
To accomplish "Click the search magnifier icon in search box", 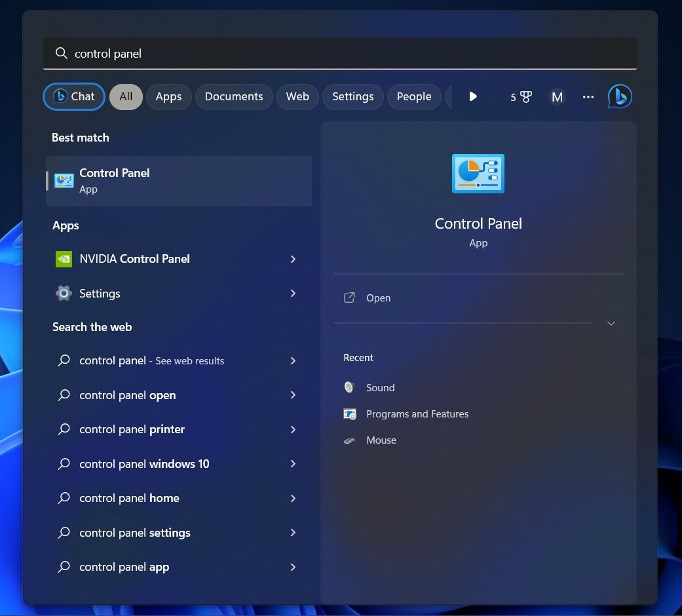I will point(62,53).
